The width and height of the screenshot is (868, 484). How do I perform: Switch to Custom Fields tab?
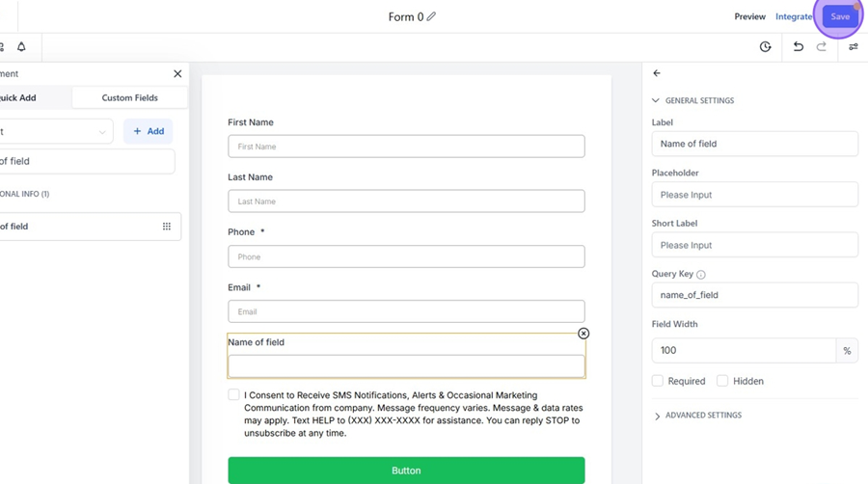129,98
